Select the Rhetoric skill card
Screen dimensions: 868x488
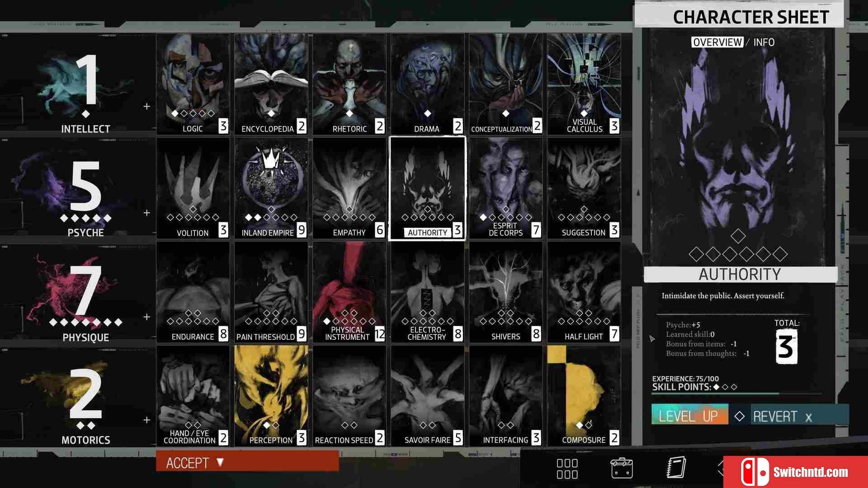click(x=349, y=84)
